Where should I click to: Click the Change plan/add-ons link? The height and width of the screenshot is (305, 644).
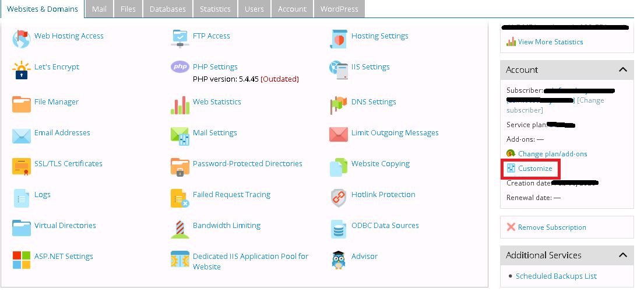pyautogui.click(x=553, y=154)
